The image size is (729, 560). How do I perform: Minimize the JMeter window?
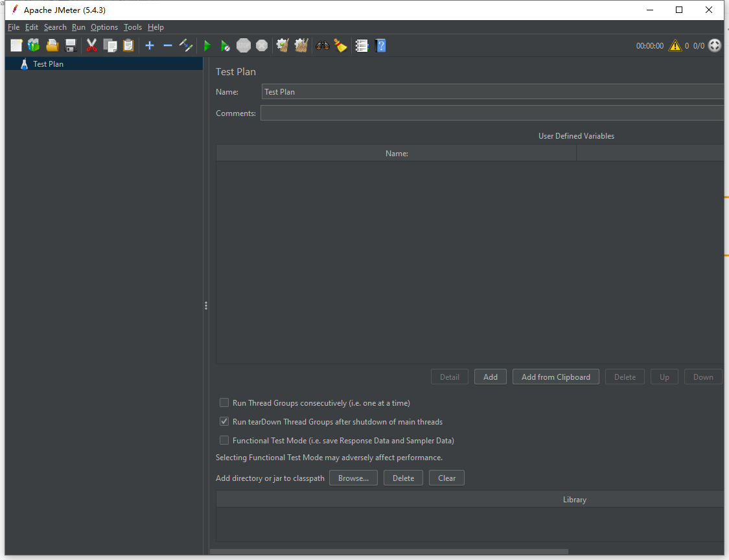(x=650, y=10)
